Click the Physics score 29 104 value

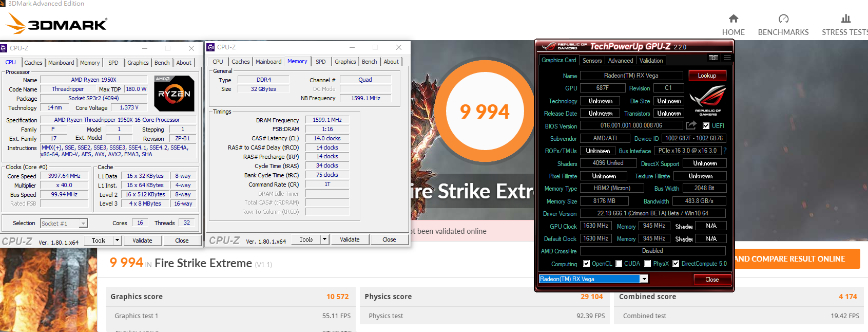pyautogui.click(x=591, y=297)
